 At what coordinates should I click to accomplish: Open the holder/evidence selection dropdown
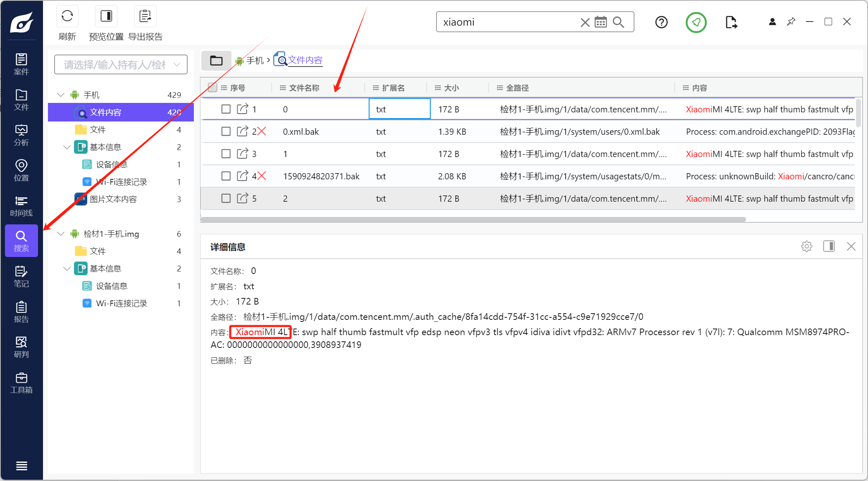[x=121, y=64]
